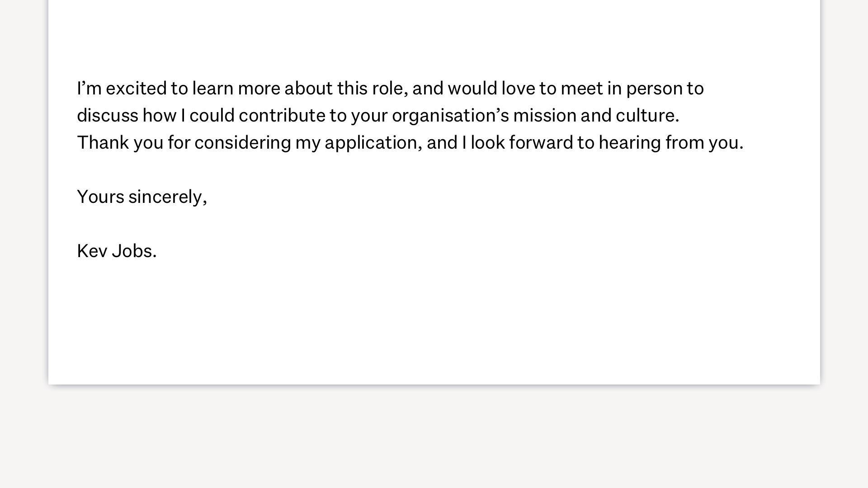Click on "Yours sincerely," closing line

[142, 197]
